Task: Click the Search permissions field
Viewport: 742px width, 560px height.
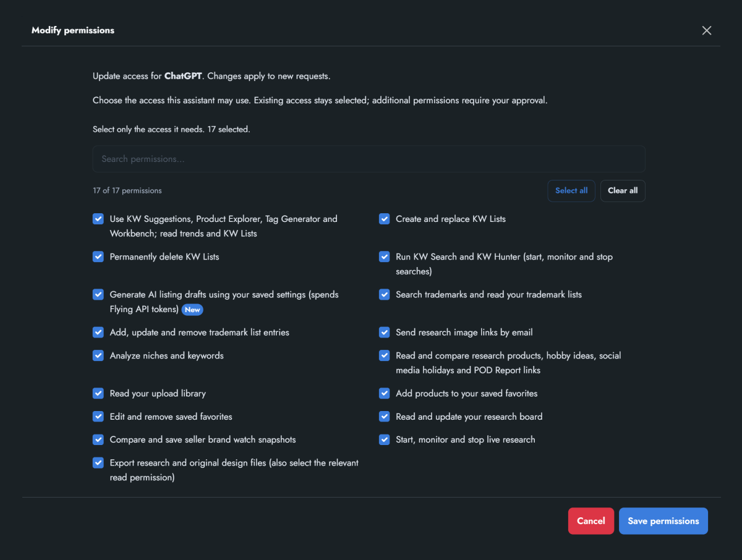Action: pos(369,159)
